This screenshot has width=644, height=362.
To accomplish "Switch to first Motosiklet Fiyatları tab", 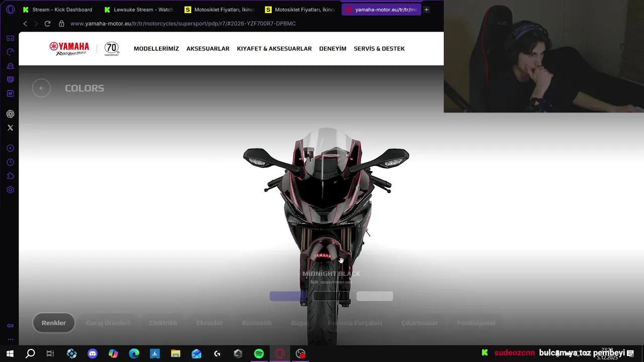I will 219,10.
